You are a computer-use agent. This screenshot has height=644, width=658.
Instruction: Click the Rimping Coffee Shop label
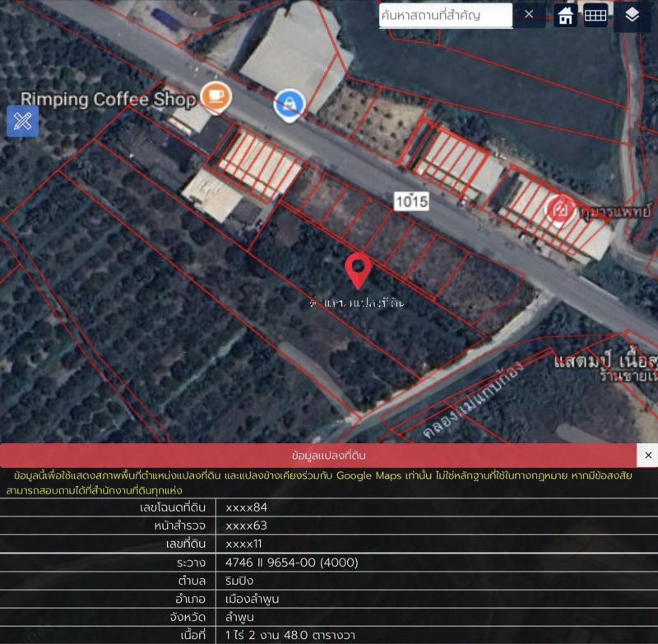tap(109, 100)
